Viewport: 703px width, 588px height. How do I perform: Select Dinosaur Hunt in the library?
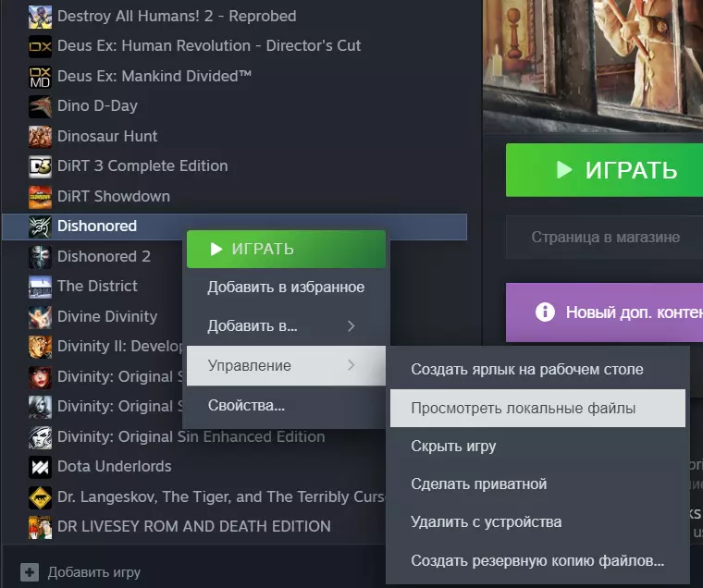pyautogui.click(x=107, y=136)
